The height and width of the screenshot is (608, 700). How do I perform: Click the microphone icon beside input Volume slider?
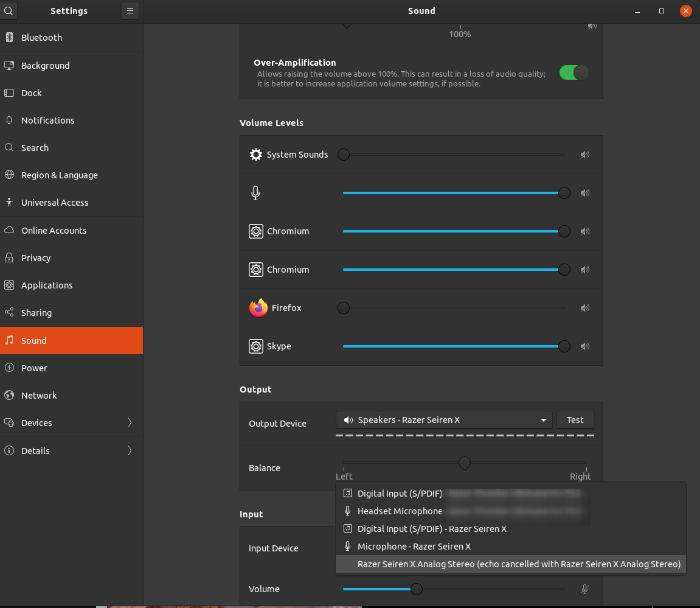pyautogui.click(x=584, y=589)
